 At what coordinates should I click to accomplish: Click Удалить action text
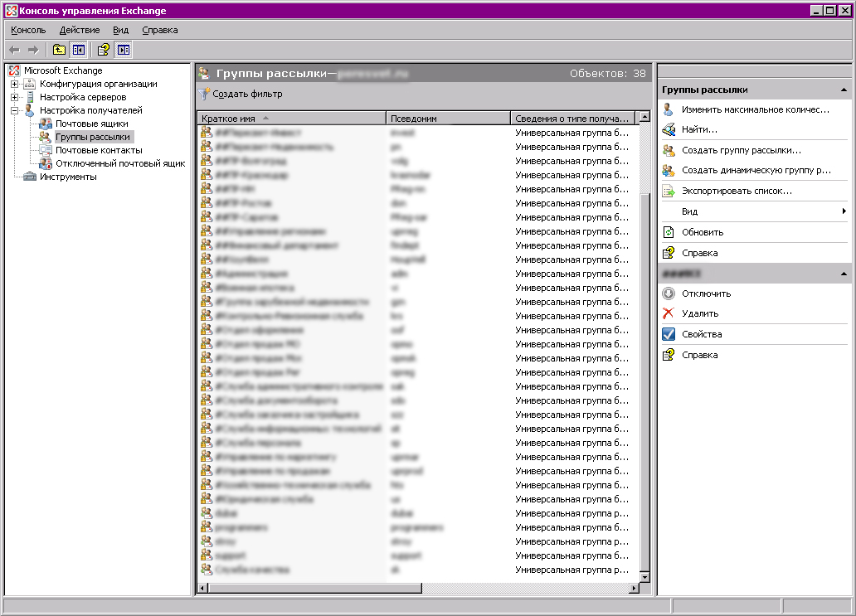point(700,313)
